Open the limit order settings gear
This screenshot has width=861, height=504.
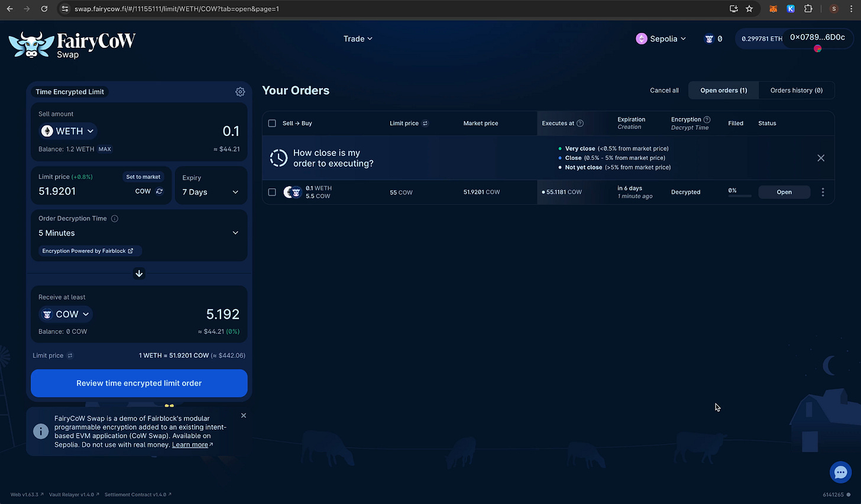(x=240, y=92)
